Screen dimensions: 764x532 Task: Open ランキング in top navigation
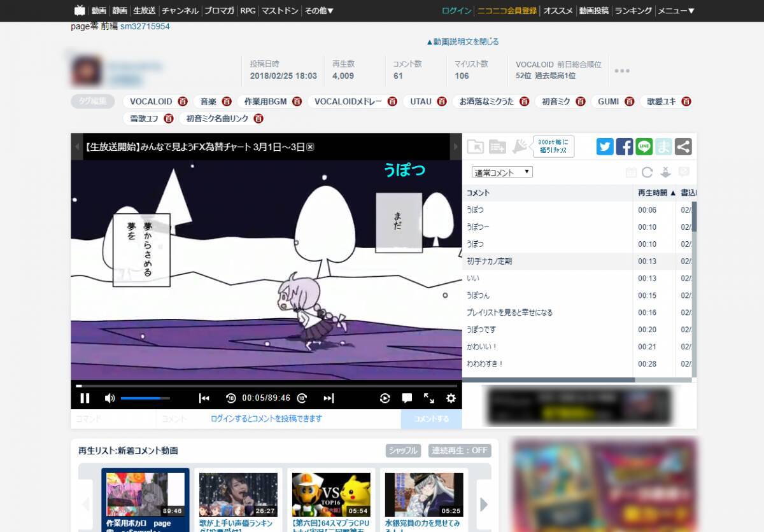(633, 11)
